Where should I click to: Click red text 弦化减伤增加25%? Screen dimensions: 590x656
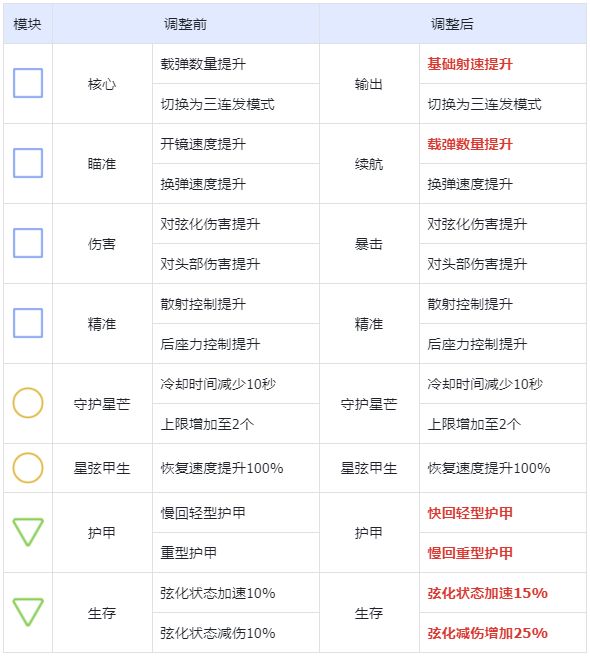click(x=487, y=633)
